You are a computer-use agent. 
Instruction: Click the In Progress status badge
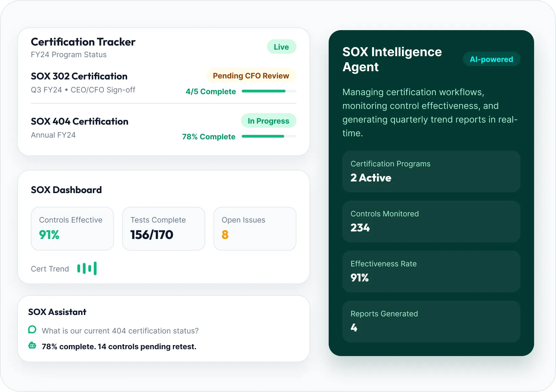pyautogui.click(x=268, y=121)
